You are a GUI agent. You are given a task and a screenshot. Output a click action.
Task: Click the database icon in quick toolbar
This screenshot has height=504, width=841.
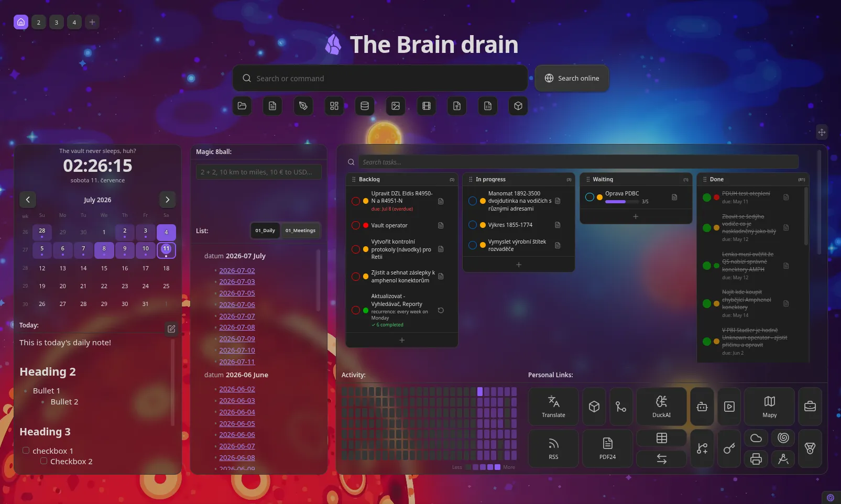click(365, 106)
